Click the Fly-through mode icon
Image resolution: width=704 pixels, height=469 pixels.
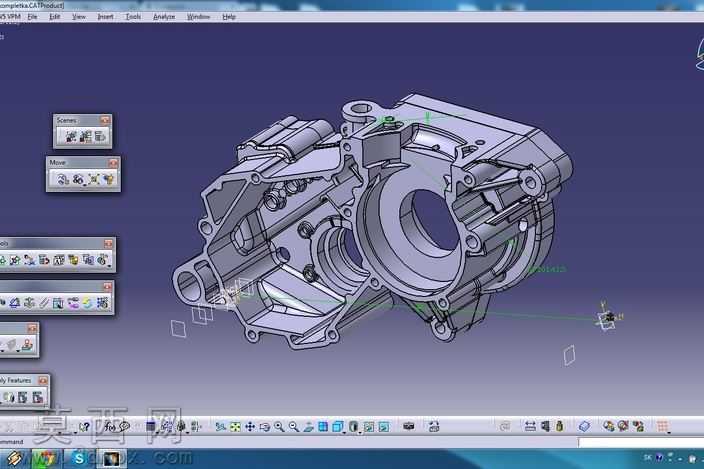point(220,427)
